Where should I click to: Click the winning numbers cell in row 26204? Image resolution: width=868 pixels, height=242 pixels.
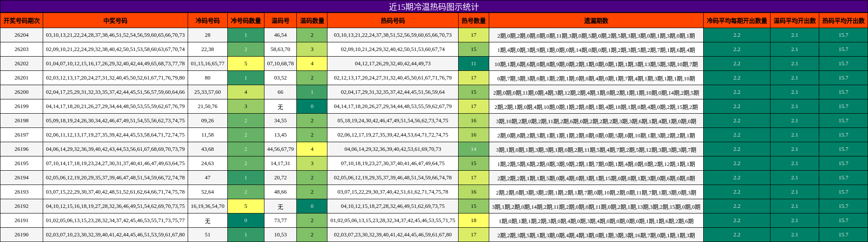click(115, 35)
